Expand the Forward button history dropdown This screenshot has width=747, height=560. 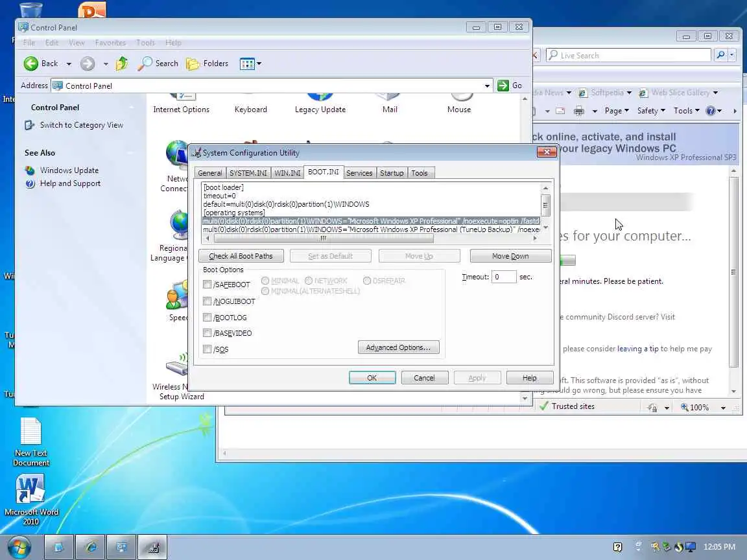click(106, 64)
